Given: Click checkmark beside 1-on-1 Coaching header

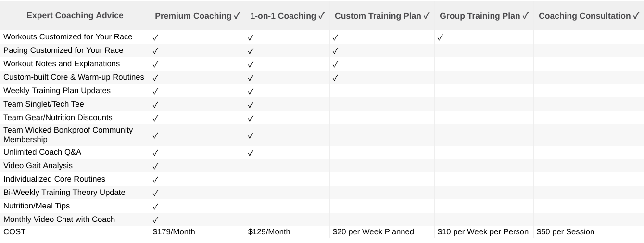Looking at the screenshot, I should 322,16.
